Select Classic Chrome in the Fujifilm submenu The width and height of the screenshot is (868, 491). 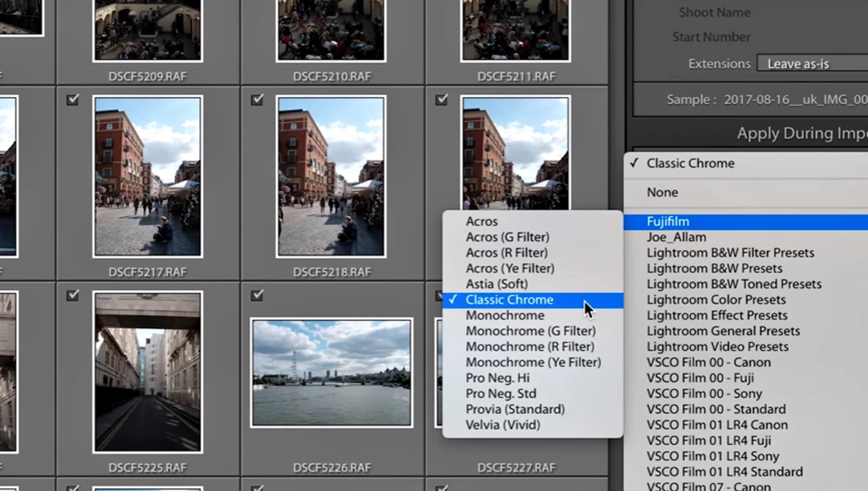point(533,300)
